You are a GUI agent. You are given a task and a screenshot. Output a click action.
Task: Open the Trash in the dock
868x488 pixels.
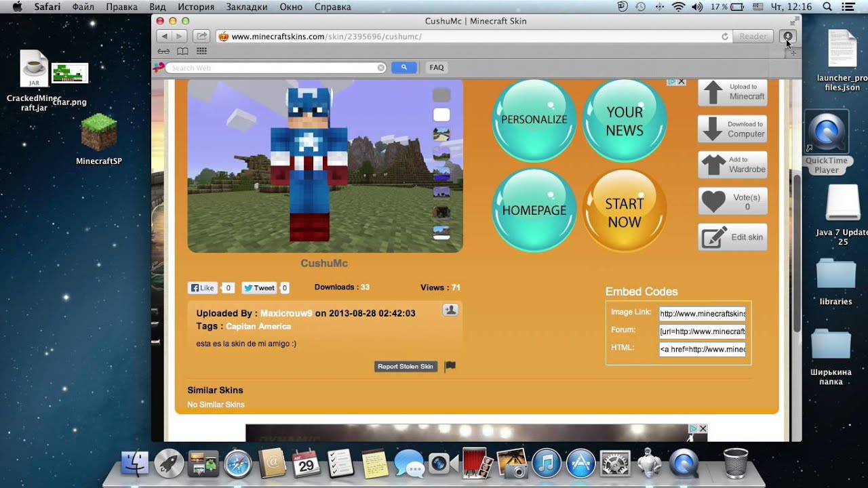(736, 464)
